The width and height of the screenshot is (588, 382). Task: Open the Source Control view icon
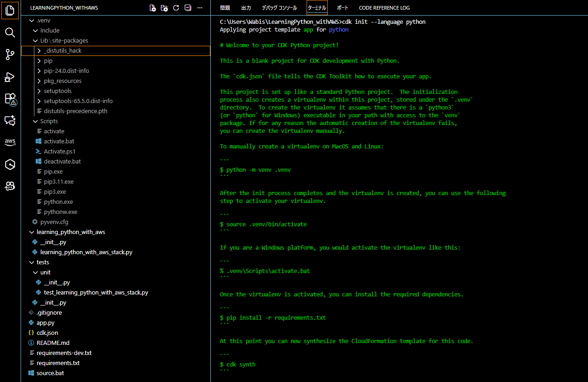[10, 55]
